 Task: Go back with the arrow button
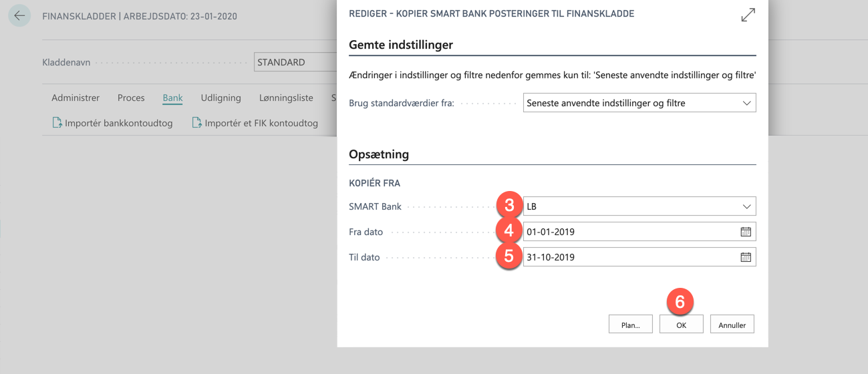click(x=19, y=15)
